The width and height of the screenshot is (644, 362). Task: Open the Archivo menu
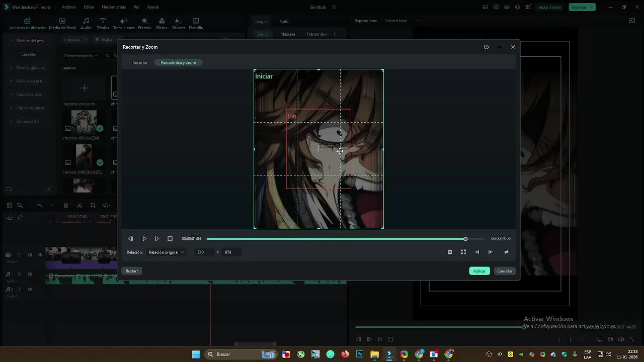click(x=69, y=7)
